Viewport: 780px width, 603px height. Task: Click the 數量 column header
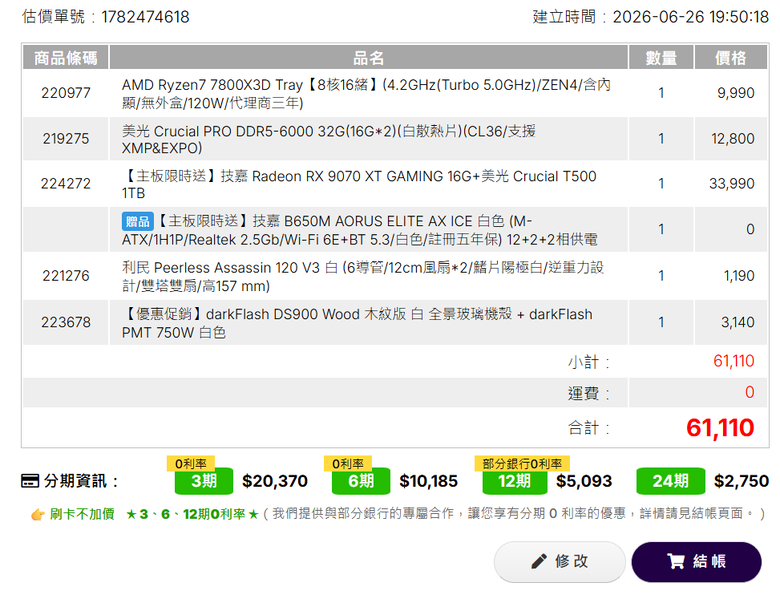click(661, 58)
